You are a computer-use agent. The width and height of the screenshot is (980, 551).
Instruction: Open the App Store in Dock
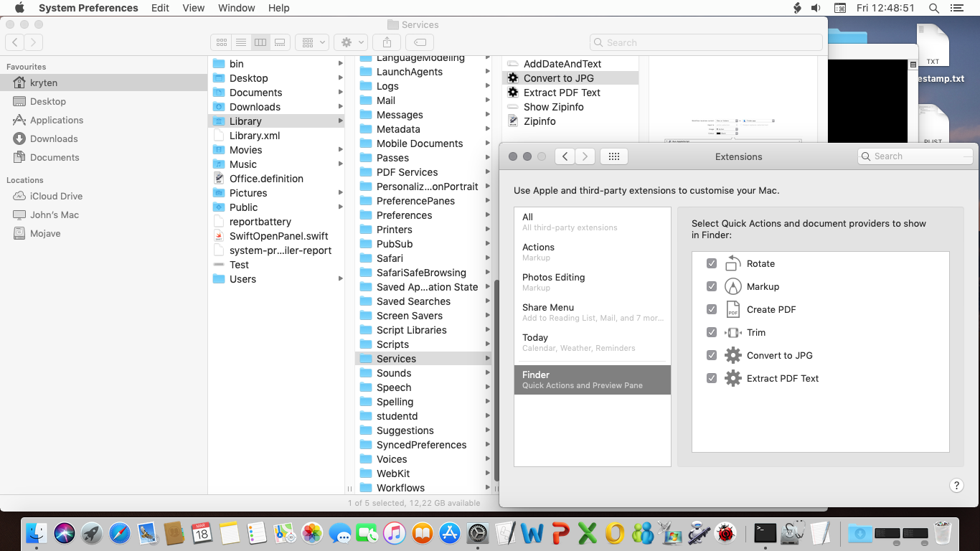(450, 533)
